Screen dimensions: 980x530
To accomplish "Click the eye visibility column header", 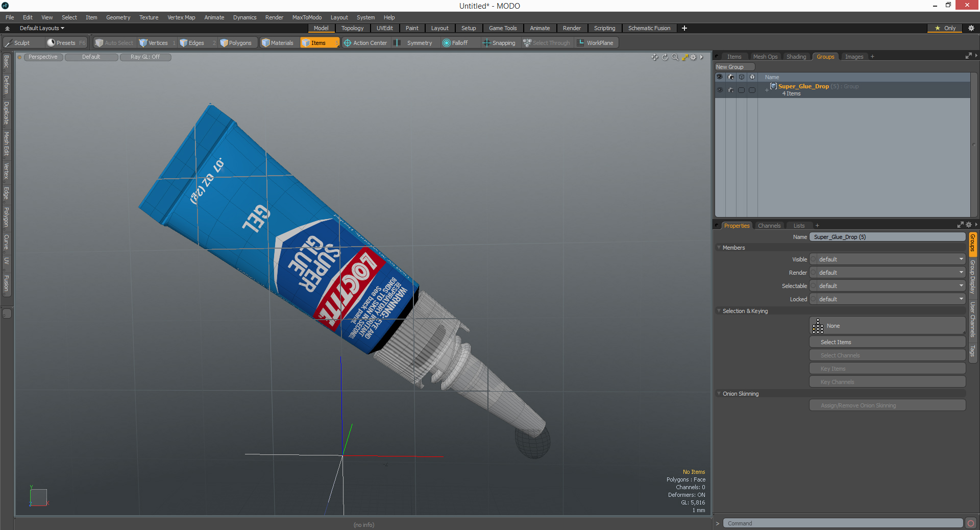I will click(x=720, y=77).
